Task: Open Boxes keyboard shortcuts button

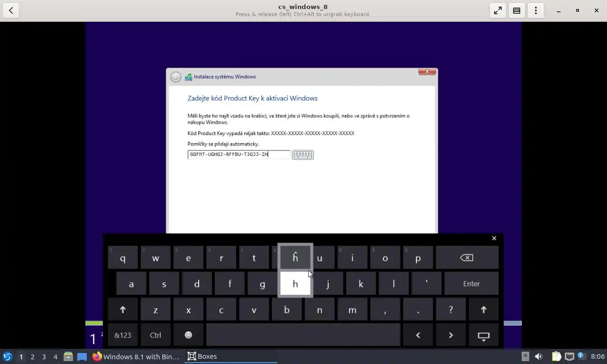Action: 517,10
